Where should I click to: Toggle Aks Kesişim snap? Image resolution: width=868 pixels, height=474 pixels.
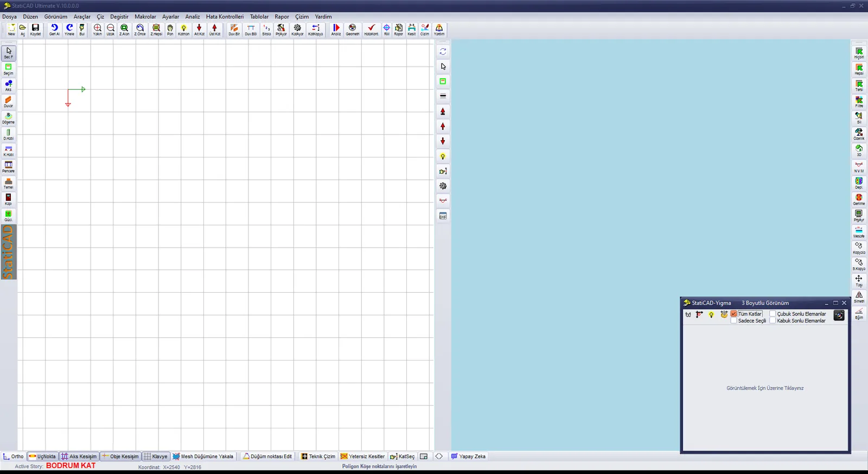79,457
